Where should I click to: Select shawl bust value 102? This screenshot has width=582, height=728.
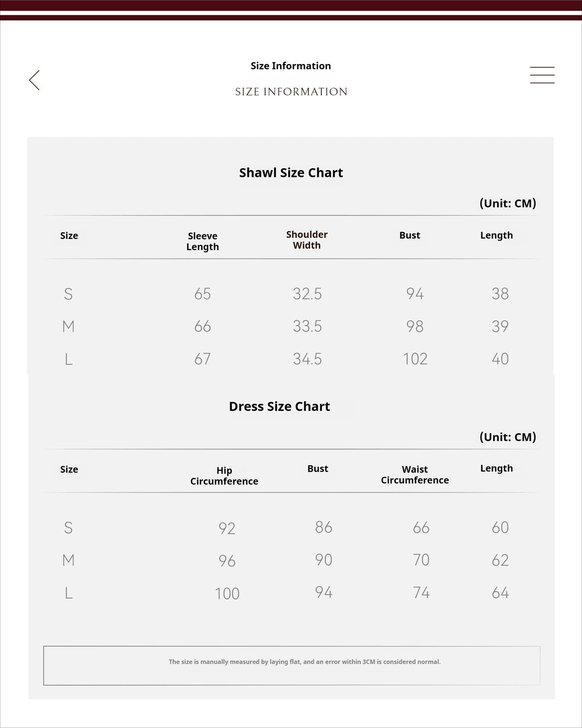pyautogui.click(x=415, y=359)
